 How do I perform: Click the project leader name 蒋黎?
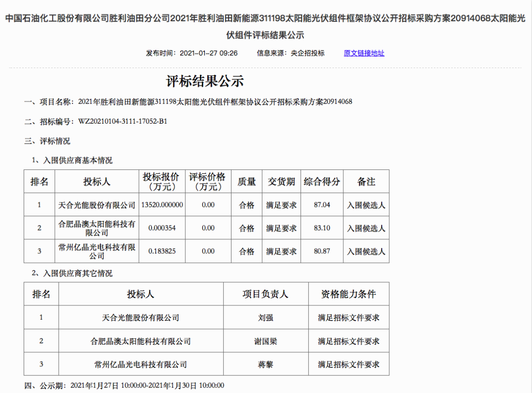pos(266,364)
